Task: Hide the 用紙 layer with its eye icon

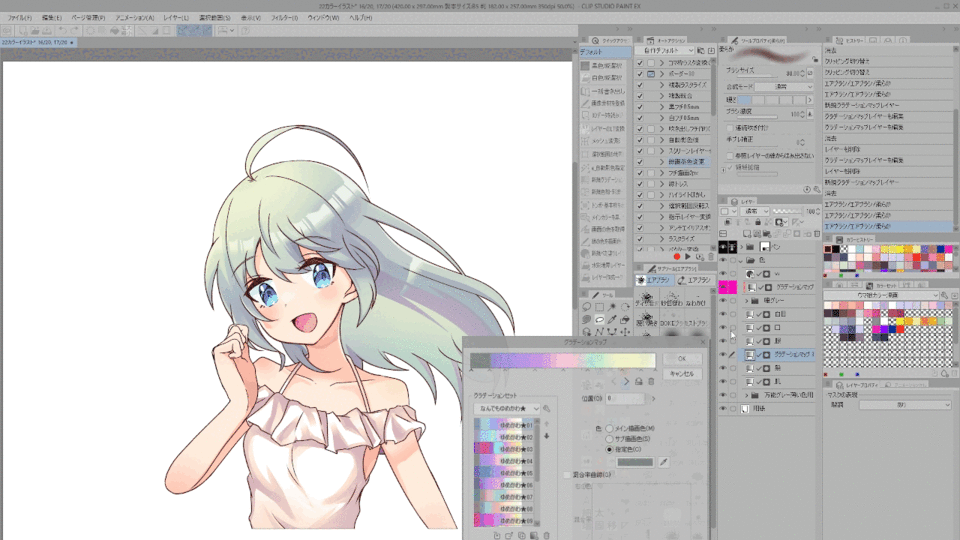Action: tap(723, 409)
